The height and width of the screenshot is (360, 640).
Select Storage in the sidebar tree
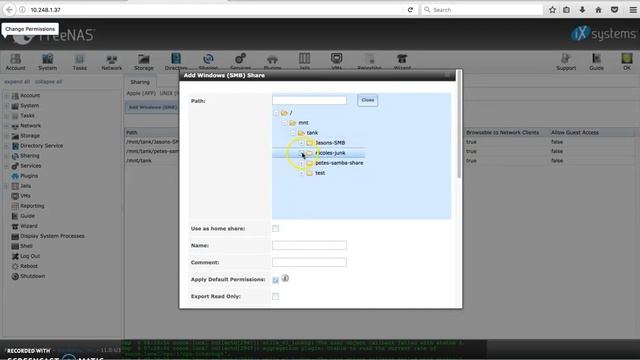point(30,136)
